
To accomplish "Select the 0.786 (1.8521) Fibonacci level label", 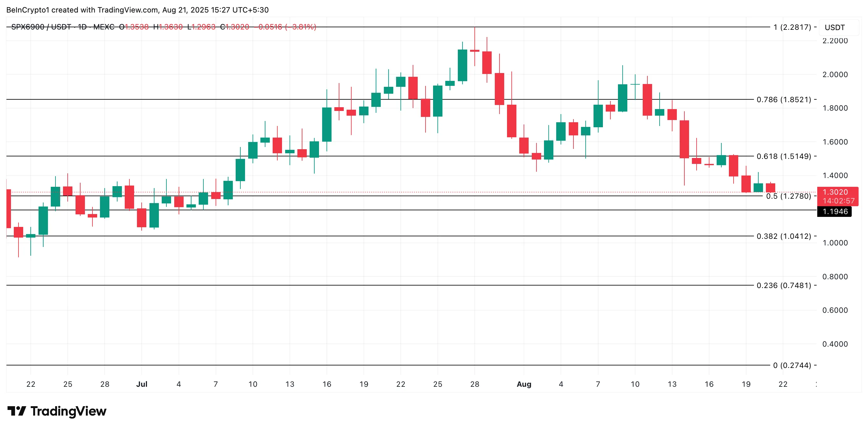I will [783, 99].
